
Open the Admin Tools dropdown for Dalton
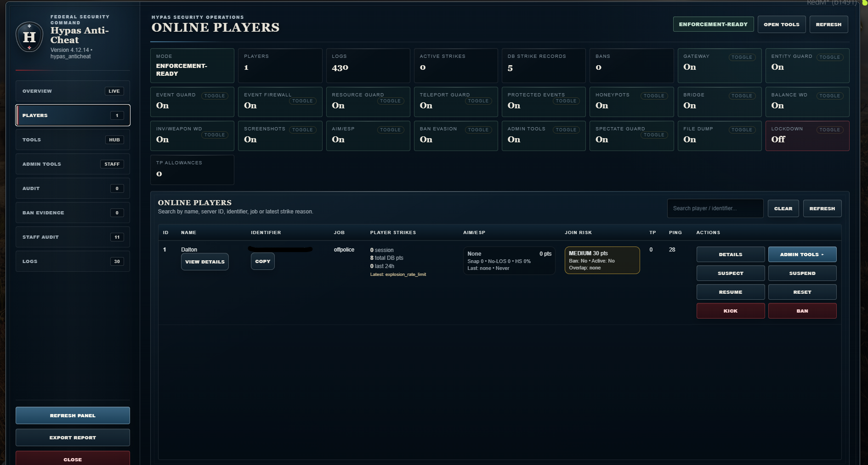point(802,254)
